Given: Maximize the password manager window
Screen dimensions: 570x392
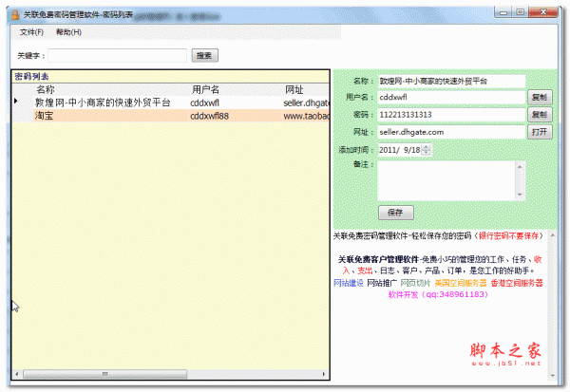Looking at the screenshot, I should tap(521, 12).
